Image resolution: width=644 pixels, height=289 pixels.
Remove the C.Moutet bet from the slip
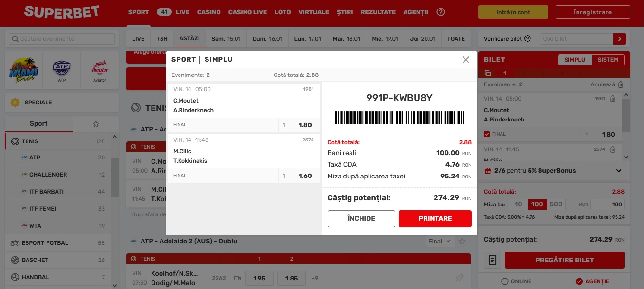613,99
